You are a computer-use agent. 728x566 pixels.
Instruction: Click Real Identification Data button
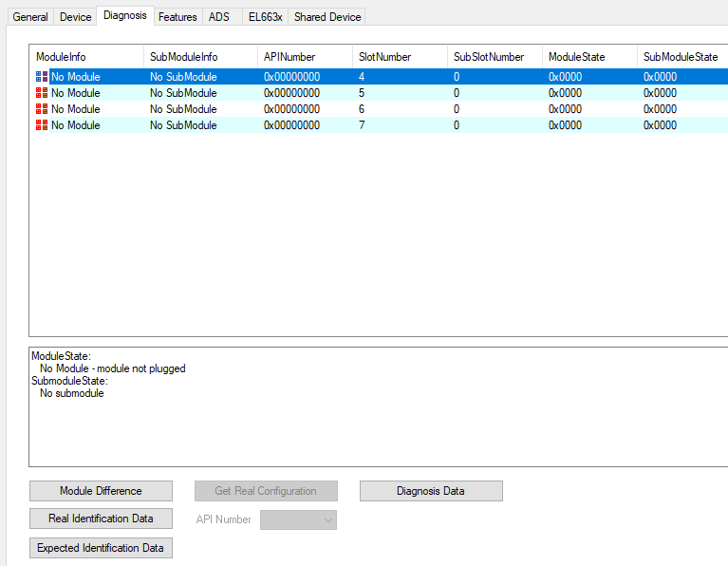[x=101, y=519]
